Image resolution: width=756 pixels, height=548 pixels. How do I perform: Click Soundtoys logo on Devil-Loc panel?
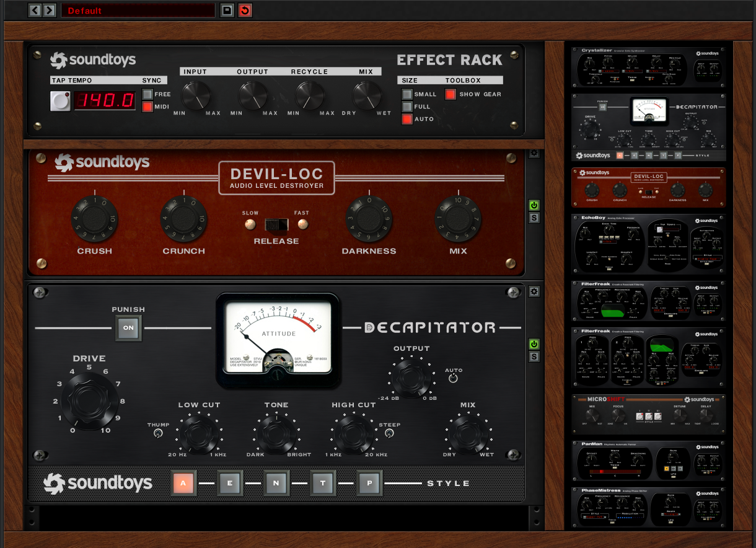coord(102,163)
